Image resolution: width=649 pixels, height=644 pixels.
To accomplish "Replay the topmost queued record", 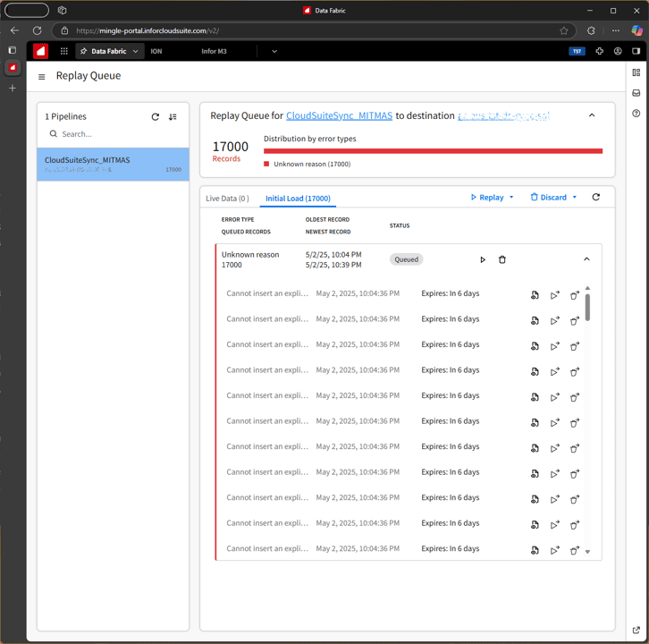I will coord(554,295).
